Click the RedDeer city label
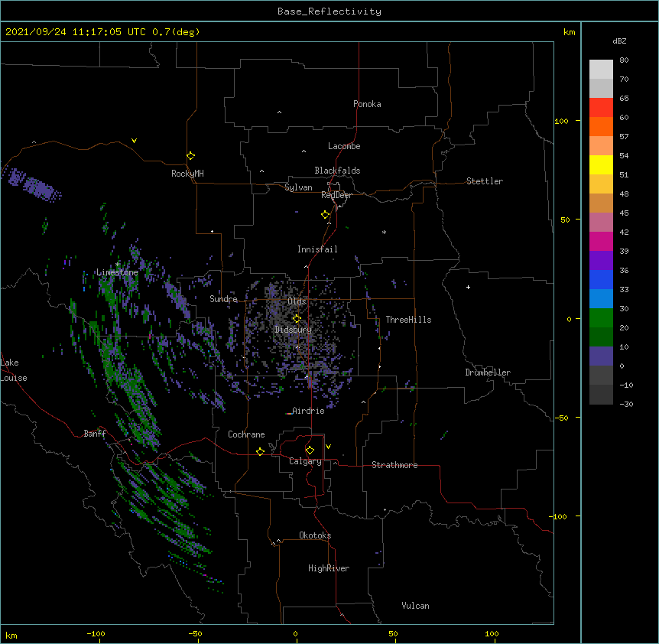 [336, 195]
